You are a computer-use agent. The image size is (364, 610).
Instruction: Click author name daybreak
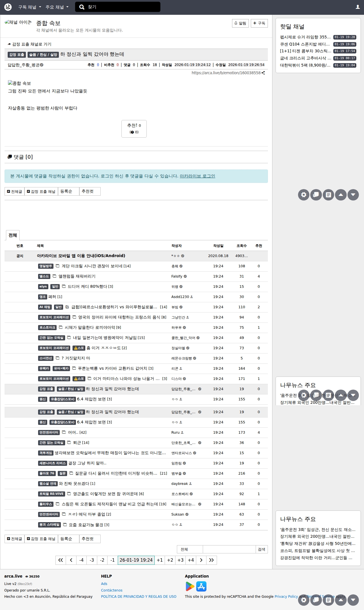coord(179,484)
